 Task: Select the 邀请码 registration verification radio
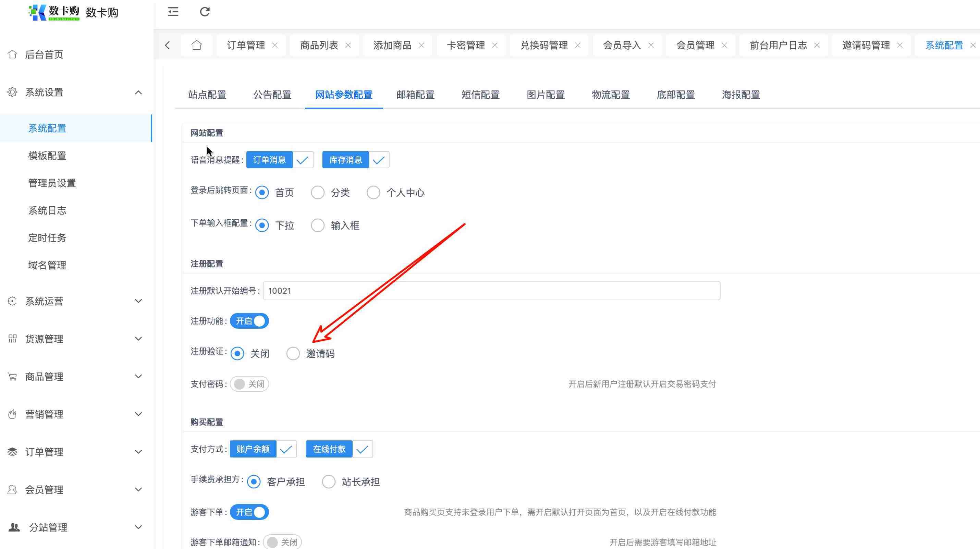[293, 353]
